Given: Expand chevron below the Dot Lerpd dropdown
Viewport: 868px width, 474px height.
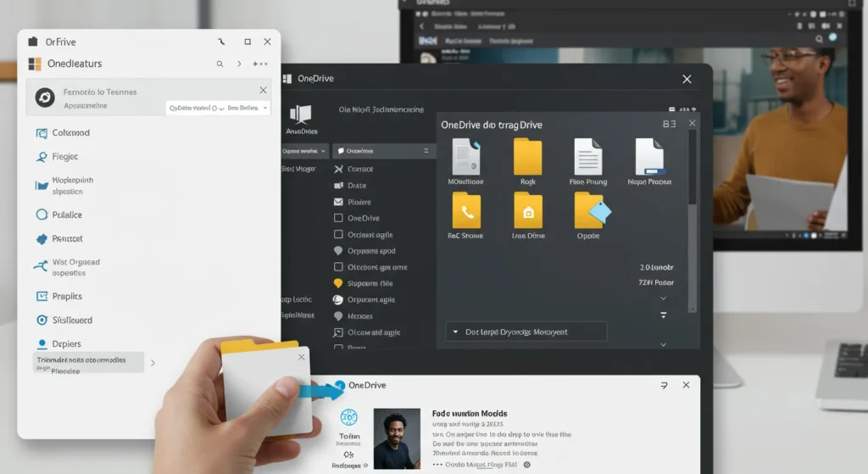Looking at the screenshot, I should pos(663,345).
